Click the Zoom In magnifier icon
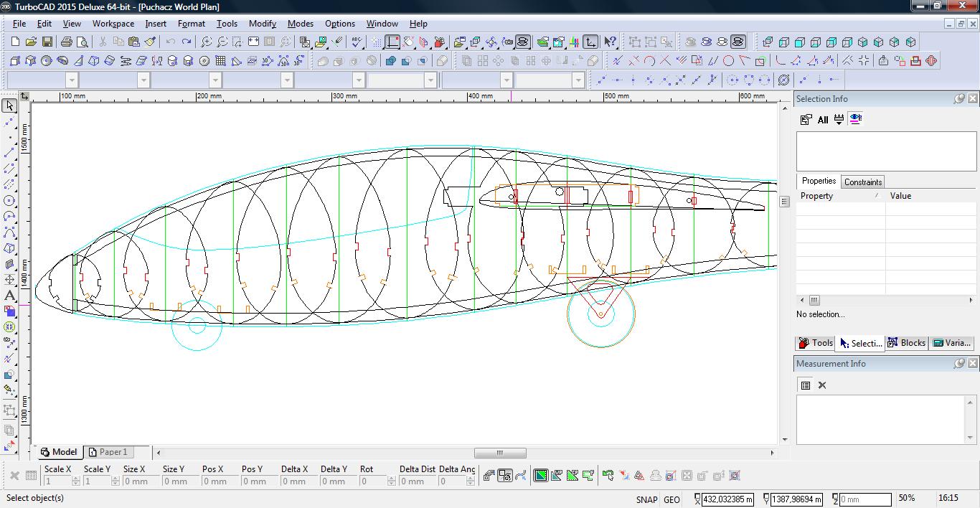980x508 pixels. tap(206, 42)
